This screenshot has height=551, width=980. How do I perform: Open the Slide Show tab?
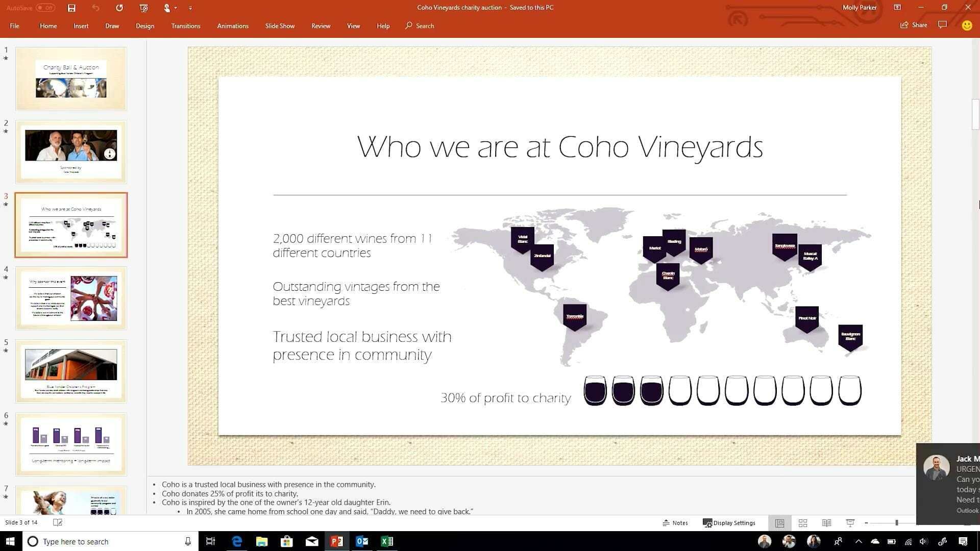tap(280, 26)
